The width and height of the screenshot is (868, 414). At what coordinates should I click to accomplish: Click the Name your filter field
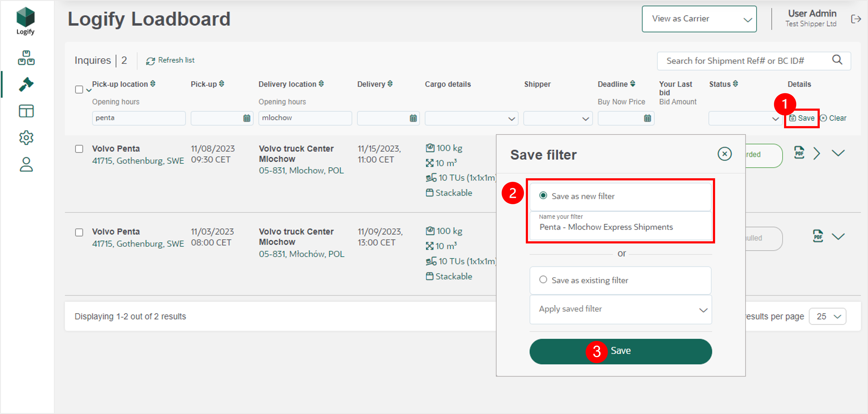click(x=620, y=225)
